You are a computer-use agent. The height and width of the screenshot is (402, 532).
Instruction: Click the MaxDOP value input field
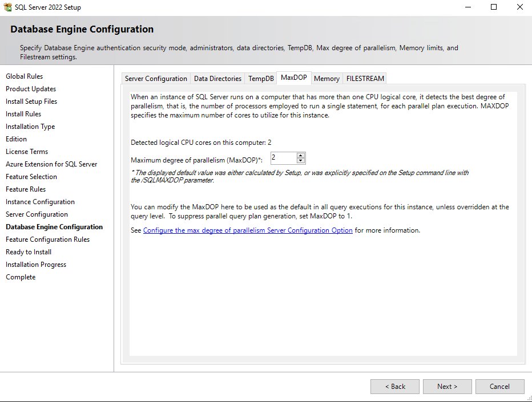(x=284, y=159)
